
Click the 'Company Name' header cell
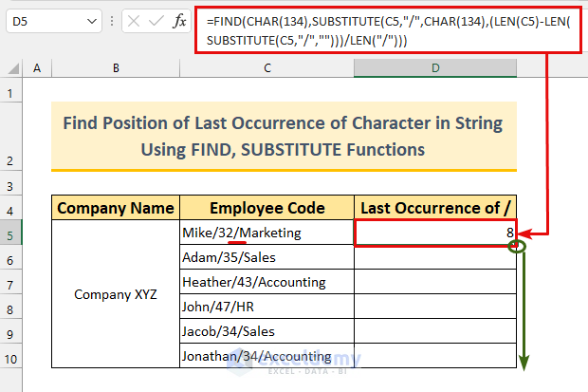(116, 207)
